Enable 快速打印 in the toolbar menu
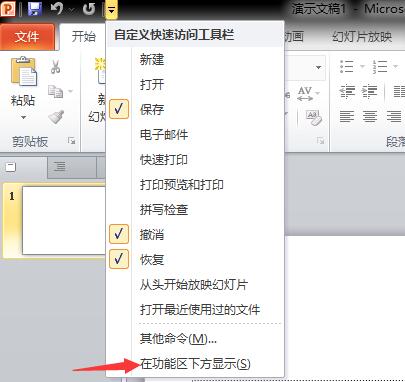This screenshot has height=382, width=405. coord(195,160)
